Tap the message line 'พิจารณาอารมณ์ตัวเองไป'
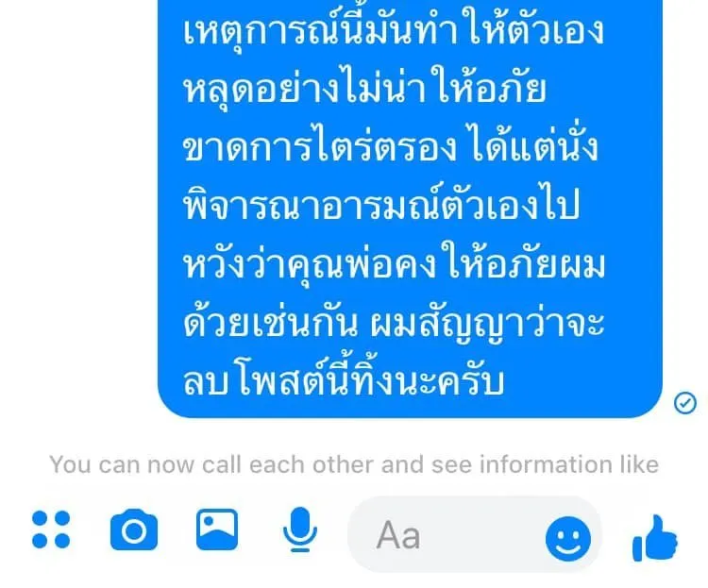This screenshot has height=588, width=708. pos(381,203)
